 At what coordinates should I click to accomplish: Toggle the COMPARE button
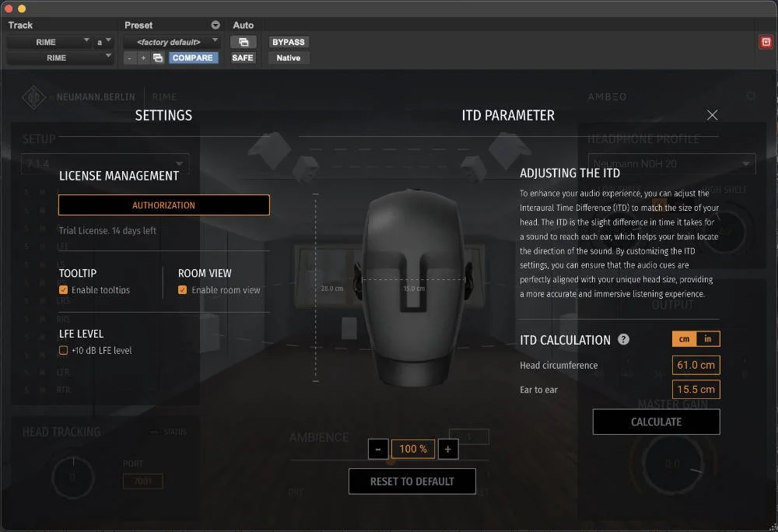pos(192,58)
